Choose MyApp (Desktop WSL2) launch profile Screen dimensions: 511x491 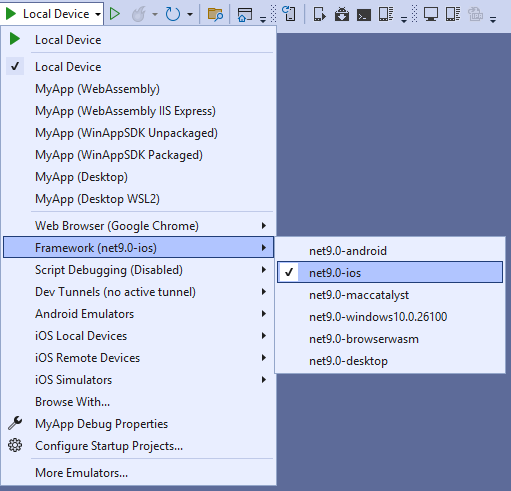point(139,199)
